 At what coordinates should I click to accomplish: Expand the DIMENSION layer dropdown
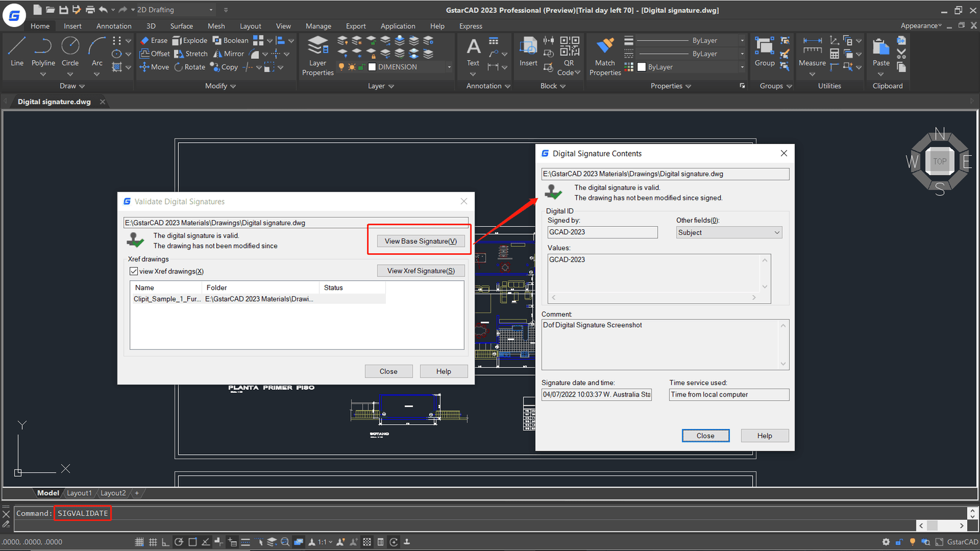tap(449, 67)
